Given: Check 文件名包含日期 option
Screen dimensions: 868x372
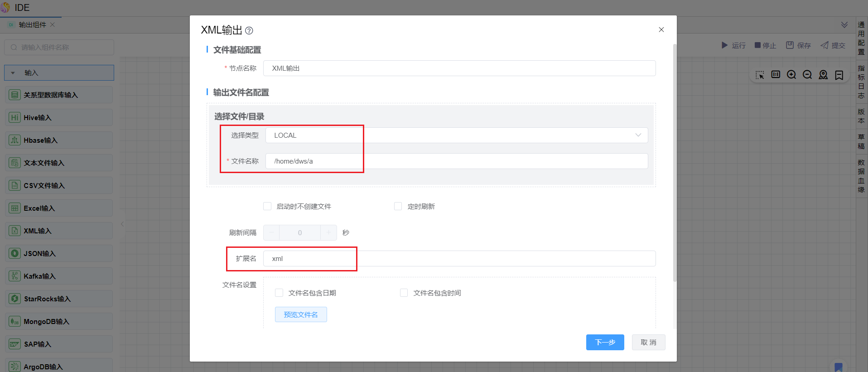Looking at the screenshot, I should click(x=279, y=293).
